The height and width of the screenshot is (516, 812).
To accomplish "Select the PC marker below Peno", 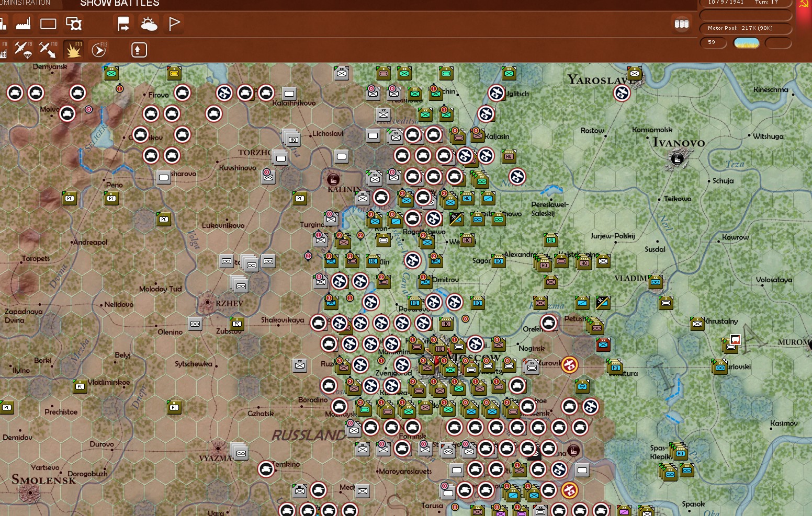I will pos(111,198).
